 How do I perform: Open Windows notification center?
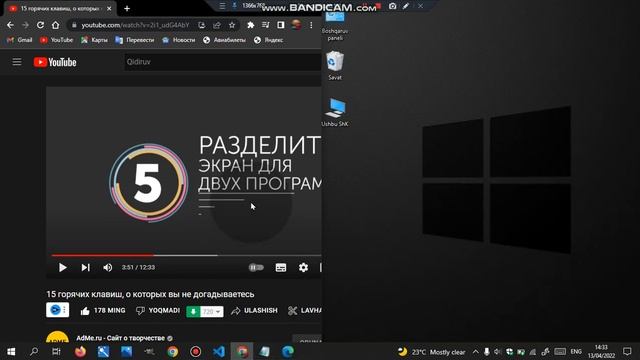(627, 351)
